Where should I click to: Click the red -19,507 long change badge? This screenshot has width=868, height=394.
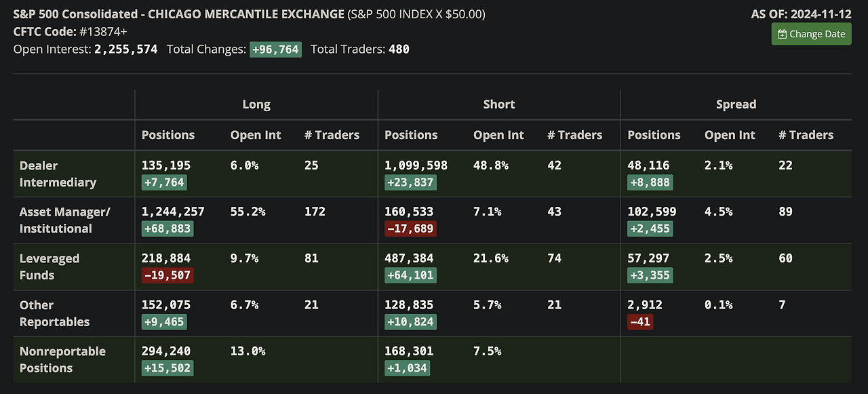167,275
